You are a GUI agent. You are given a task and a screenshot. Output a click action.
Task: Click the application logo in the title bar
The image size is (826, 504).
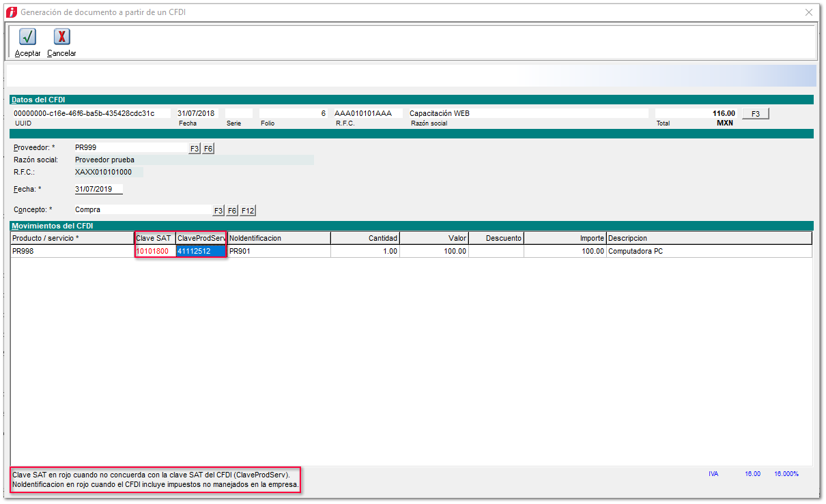tap(10, 12)
